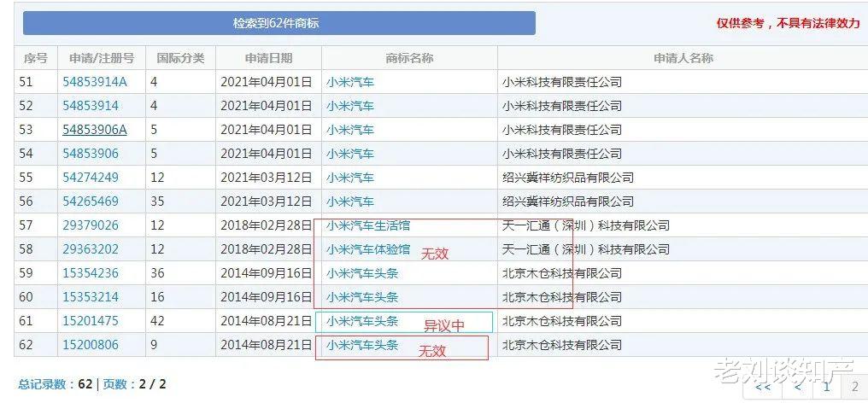The height and width of the screenshot is (403, 868).
Task: Open registration number 54853914 without A suffix
Action: (91, 106)
